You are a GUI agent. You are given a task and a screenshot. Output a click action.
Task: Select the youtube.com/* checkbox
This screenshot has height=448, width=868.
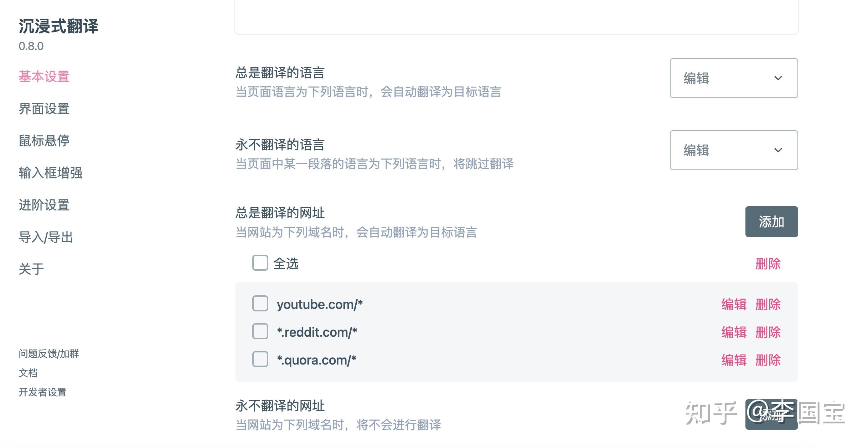tap(260, 304)
